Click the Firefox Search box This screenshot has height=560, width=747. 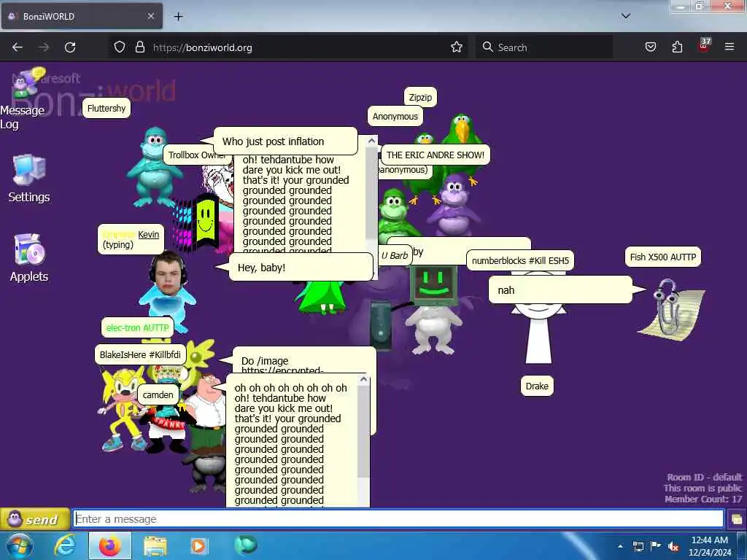pyautogui.click(x=544, y=47)
